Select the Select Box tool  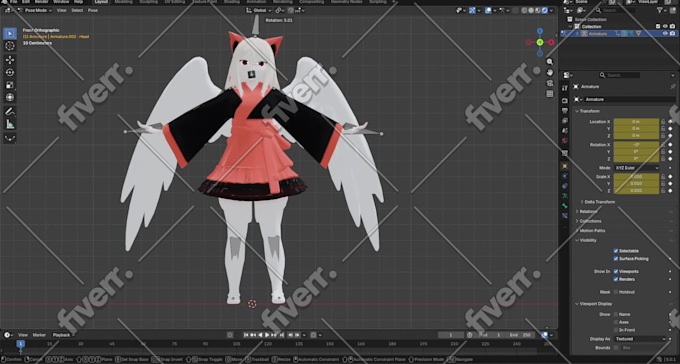point(10,33)
